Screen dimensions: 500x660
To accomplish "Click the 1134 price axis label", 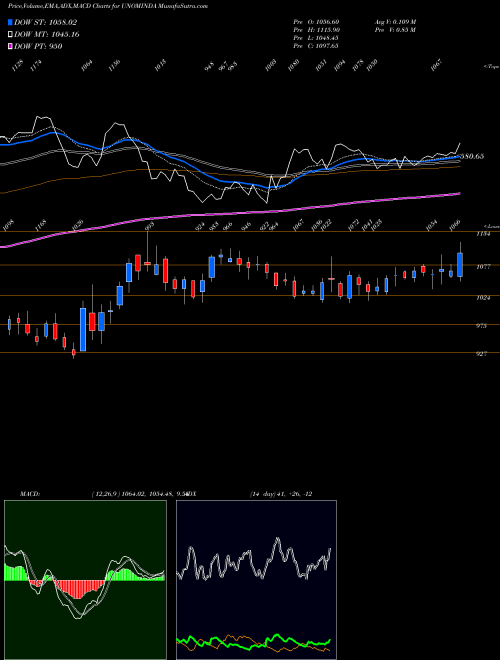I will pyautogui.click(x=483, y=234).
